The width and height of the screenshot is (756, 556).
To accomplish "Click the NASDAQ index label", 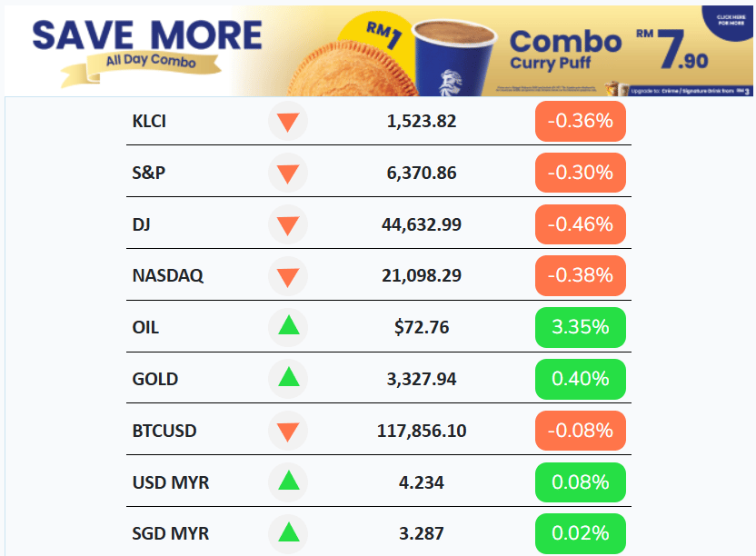I will [168, 276].
